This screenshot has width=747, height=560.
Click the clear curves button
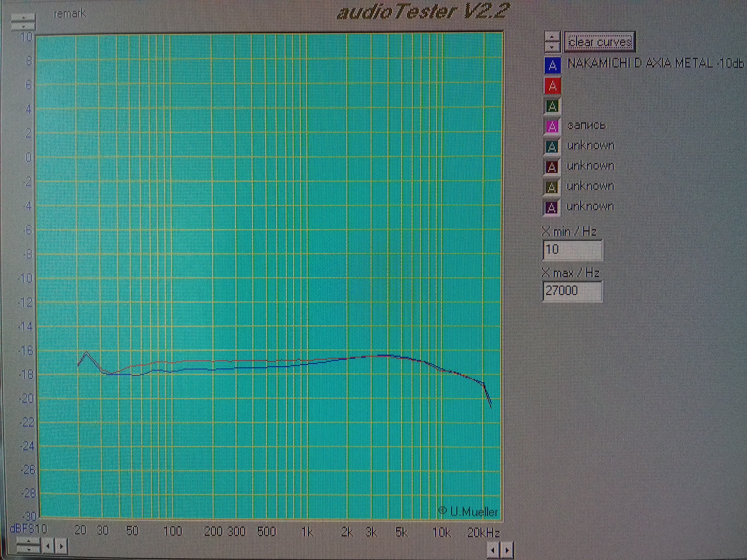tap(600, 42)
